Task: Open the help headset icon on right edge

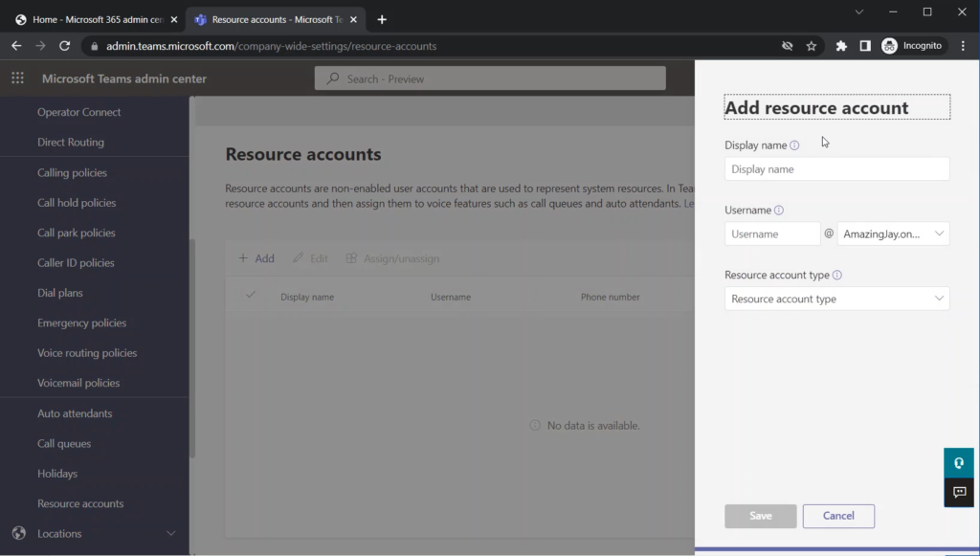Action: coord(958,463)
